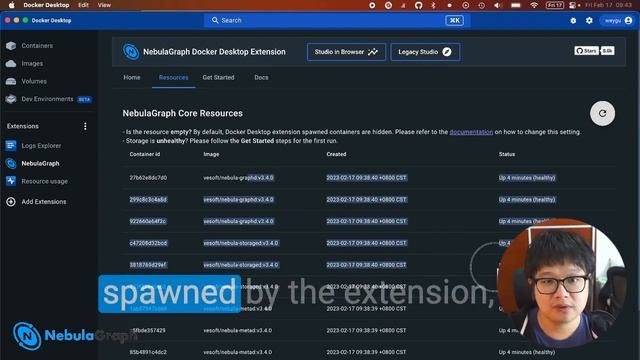Open the troubleshoot bug icon in title bar
Viewport: 640px width, 360px height.
pyautogui.click(x=573, y=20)
